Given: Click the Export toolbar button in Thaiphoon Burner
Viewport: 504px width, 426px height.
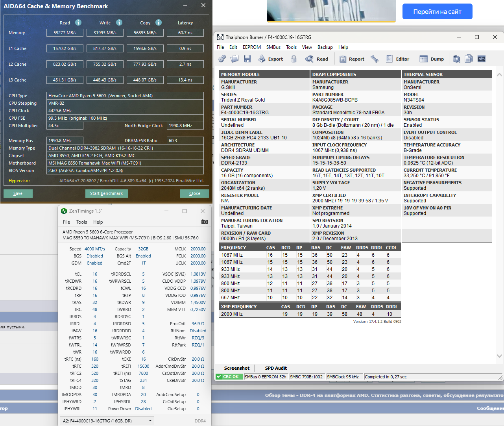Looking at the screenshot, I should (271, 59).
